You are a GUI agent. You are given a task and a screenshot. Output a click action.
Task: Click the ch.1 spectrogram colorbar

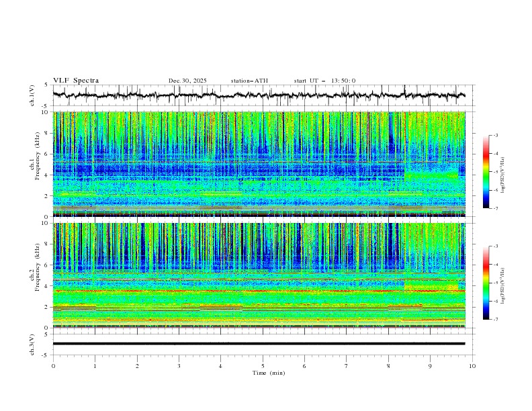point(486,172)
